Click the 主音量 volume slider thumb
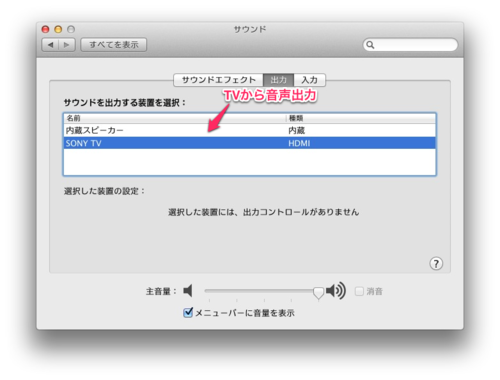This screenshot has height=380, width=500. click(x=318, y=293)
